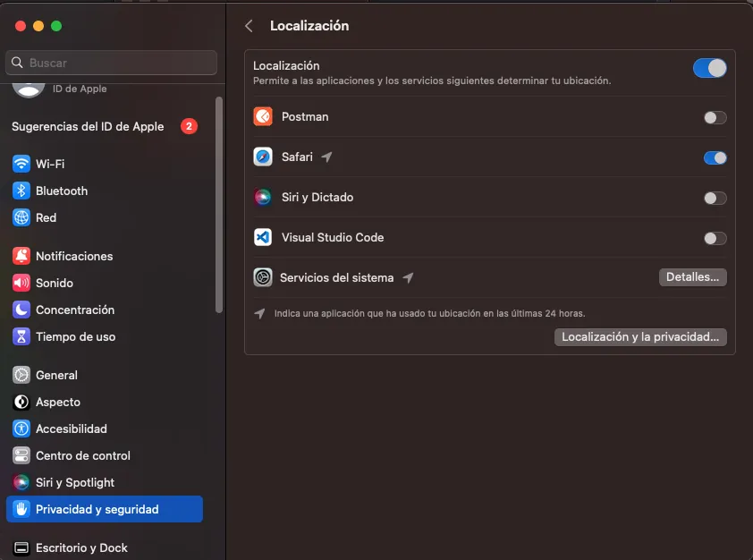Open Localización y la privacidad info

(640, 337)
